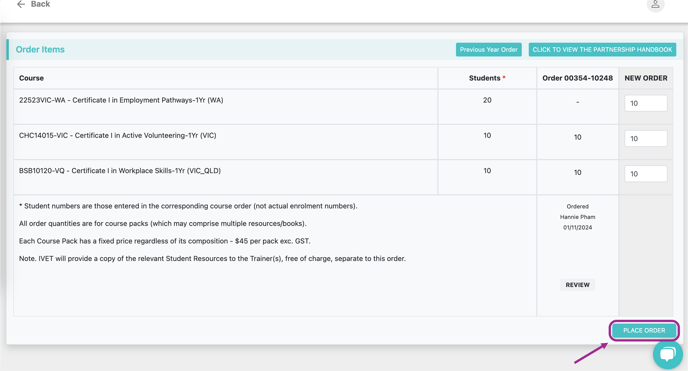Click the Back link text

40,4
